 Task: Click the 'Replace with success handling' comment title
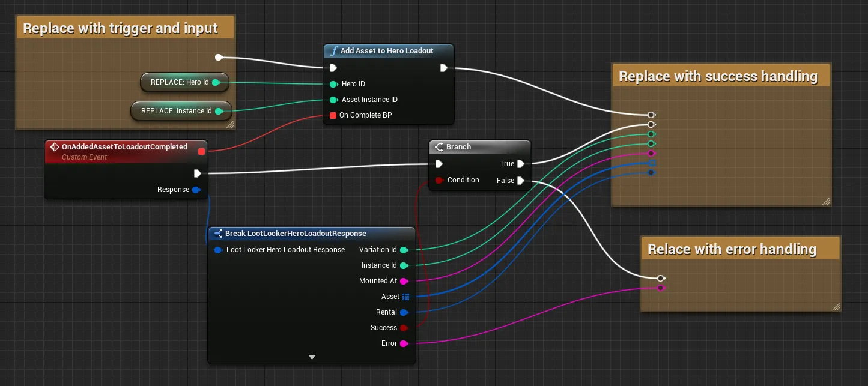pyautogui.click(x=718, y=76)
